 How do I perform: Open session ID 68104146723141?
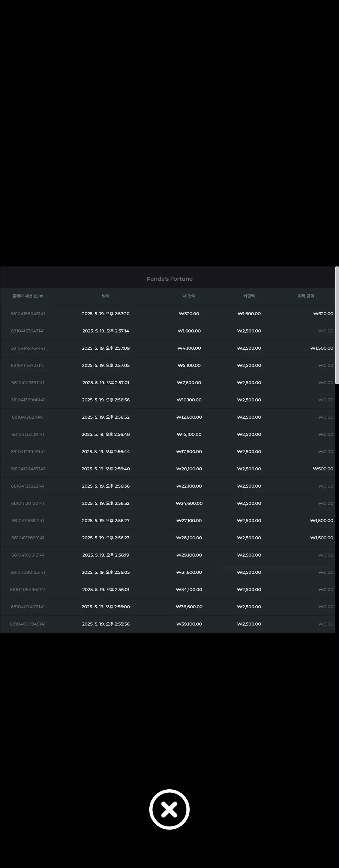pyautogui.click(x=28, y=365)
